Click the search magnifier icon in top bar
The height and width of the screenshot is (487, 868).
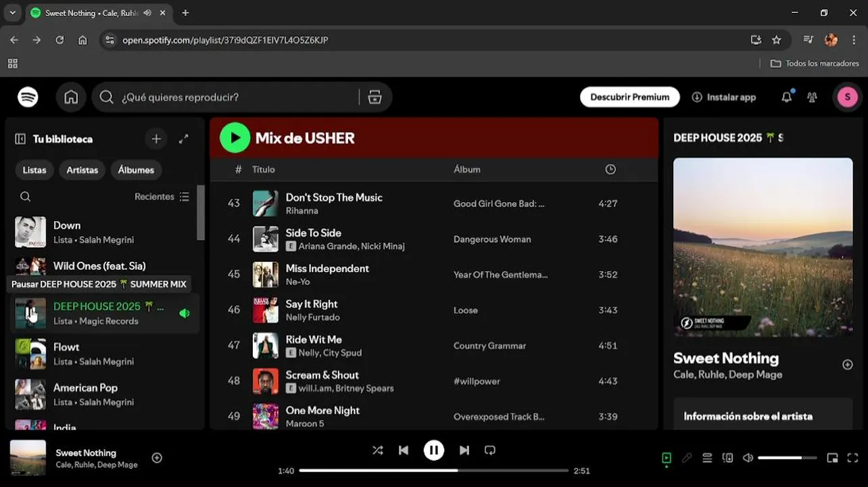coord(106,97)
